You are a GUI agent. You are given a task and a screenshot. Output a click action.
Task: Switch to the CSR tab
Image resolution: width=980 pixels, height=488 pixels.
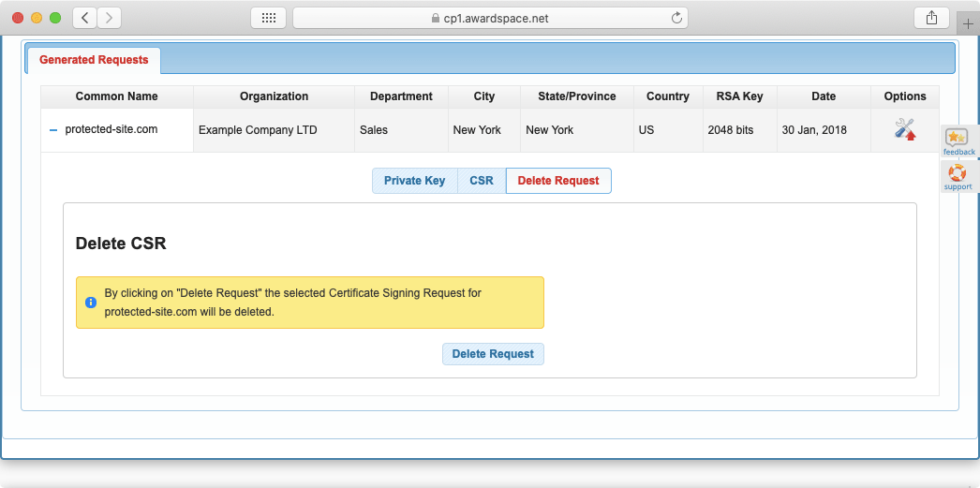(x=481, y=181)
